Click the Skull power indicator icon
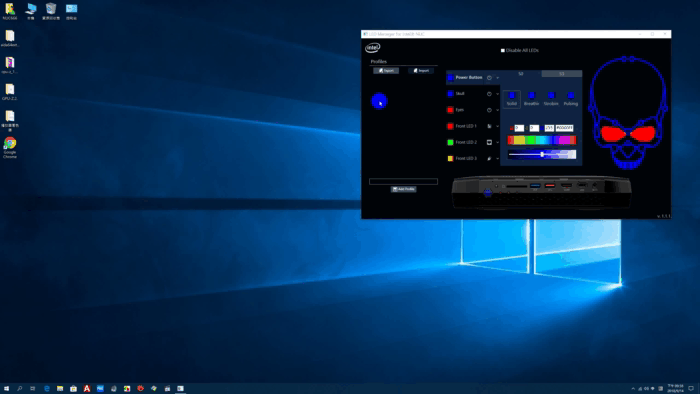700x394 pixels. pos(489,94)
